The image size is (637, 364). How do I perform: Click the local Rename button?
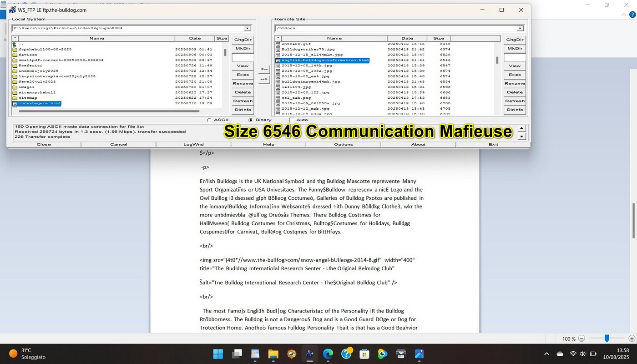click(243, 83)
